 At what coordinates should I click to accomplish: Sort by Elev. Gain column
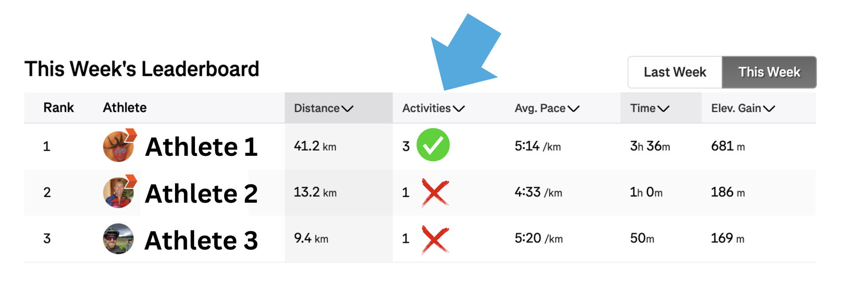(x=743, y=108)
